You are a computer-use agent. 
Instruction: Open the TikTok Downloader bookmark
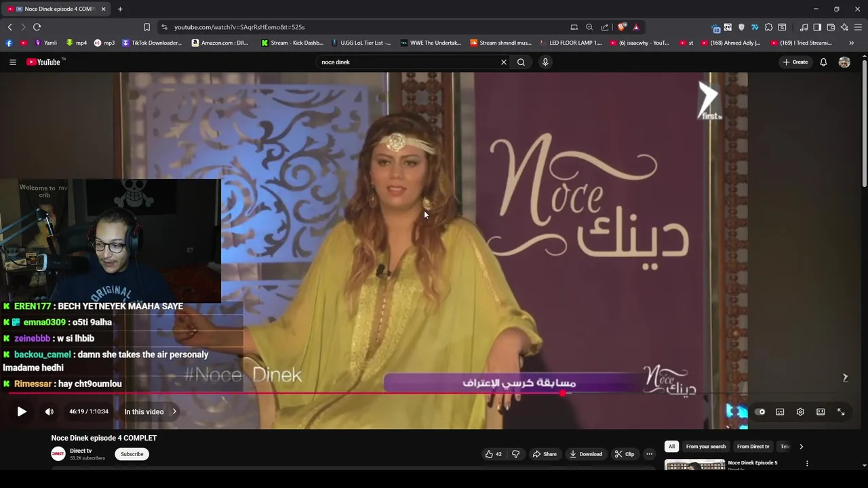[152, 43]
